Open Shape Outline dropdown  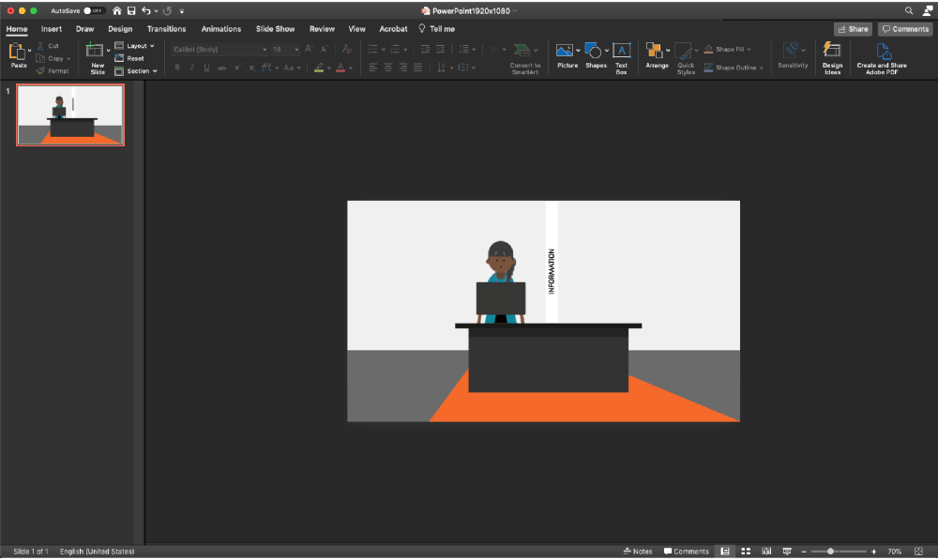click(734, 68)
